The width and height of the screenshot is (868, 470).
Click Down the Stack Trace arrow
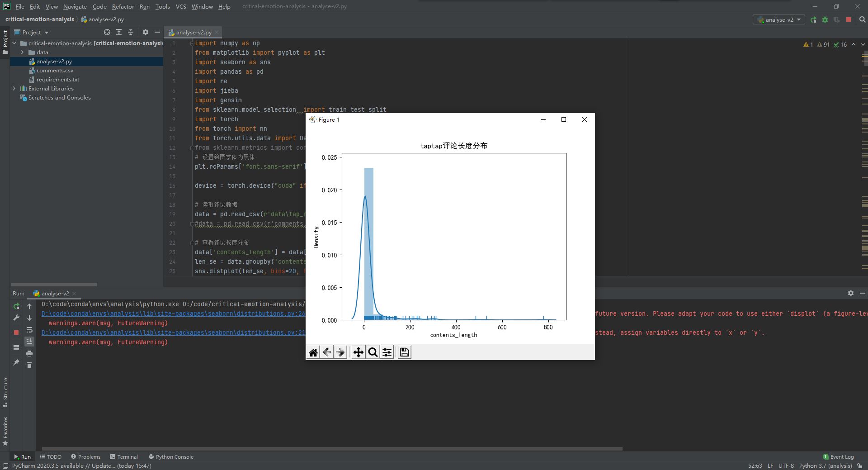(x=29, y=318)
